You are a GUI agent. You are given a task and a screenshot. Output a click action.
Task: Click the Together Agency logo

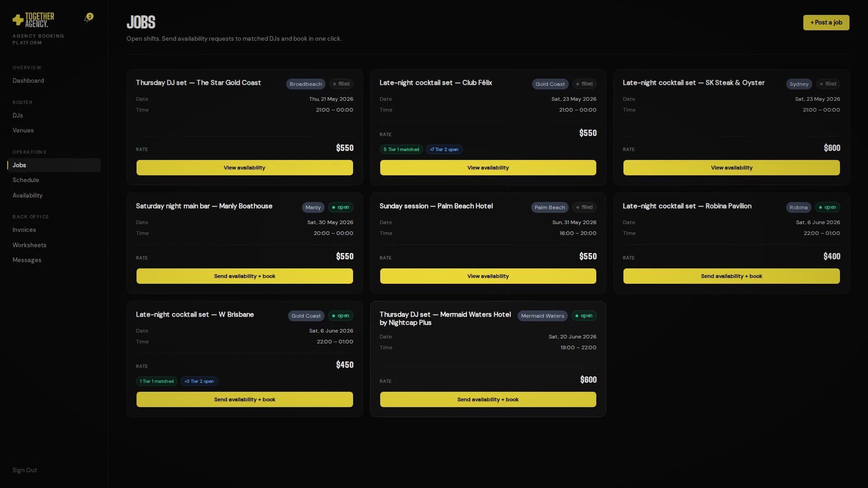pyautogui.click(x=33, y=20)
